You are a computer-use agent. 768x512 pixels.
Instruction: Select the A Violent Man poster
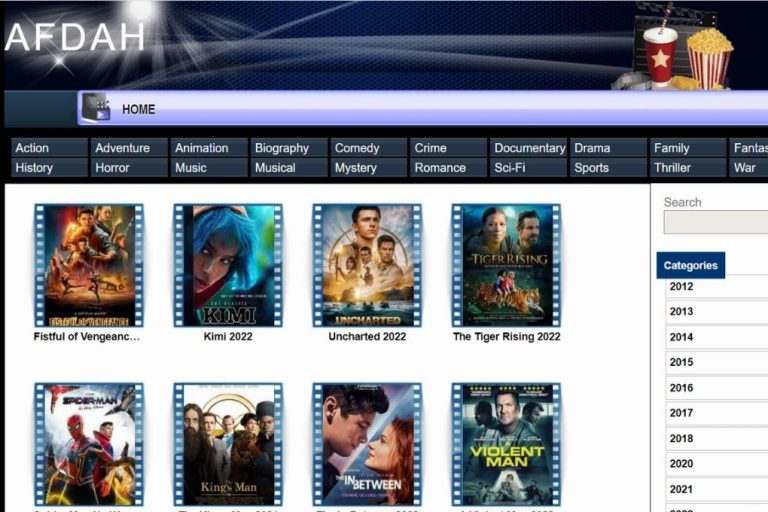(x=506, y=443)
